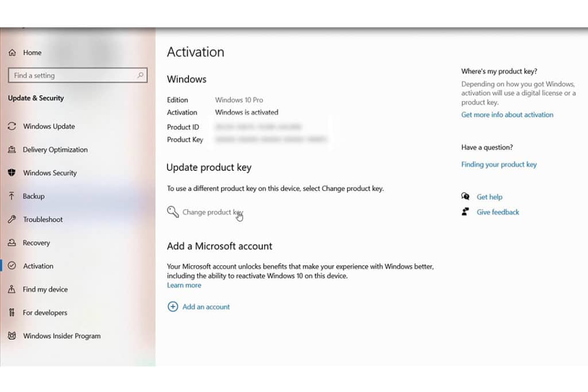Open Finding your product key link

[499, 164]
